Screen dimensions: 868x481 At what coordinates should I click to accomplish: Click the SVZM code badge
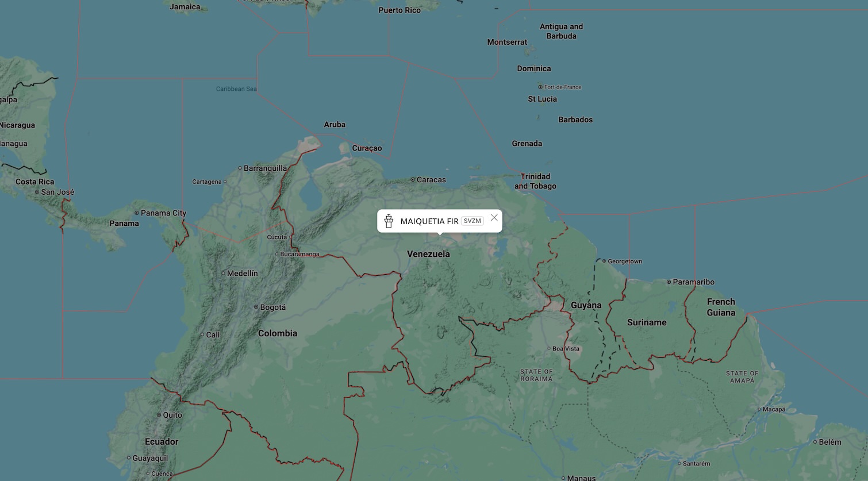(x=472, y=221)
